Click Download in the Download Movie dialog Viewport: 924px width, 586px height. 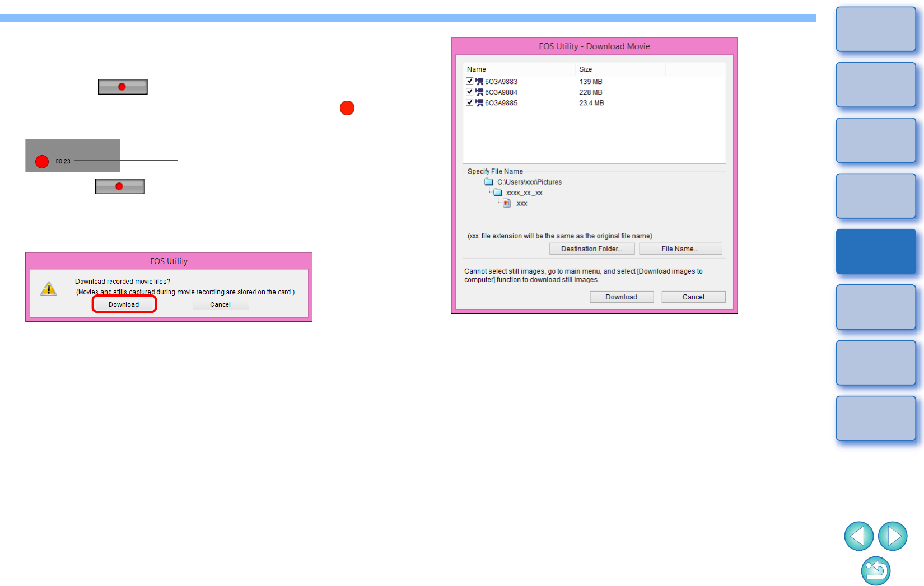click(x=622, y=297)
